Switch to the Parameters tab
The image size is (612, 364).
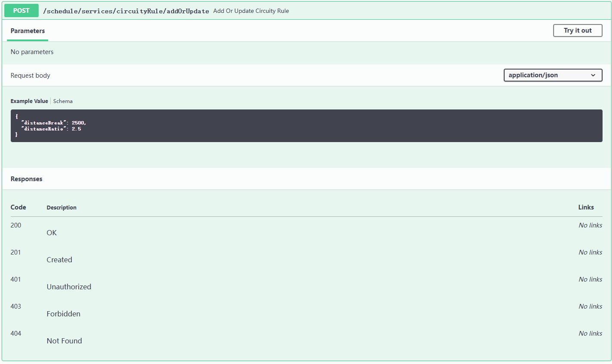27,31
